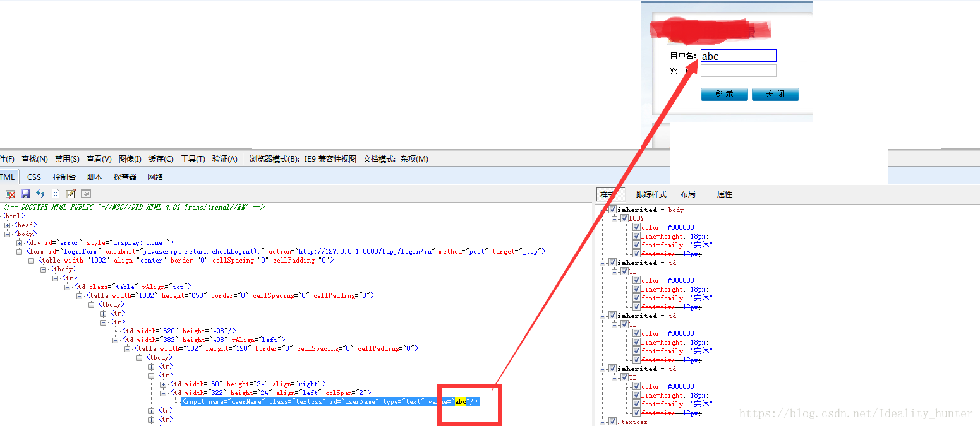Click the 关闭 button on login form

coord(775,94)
